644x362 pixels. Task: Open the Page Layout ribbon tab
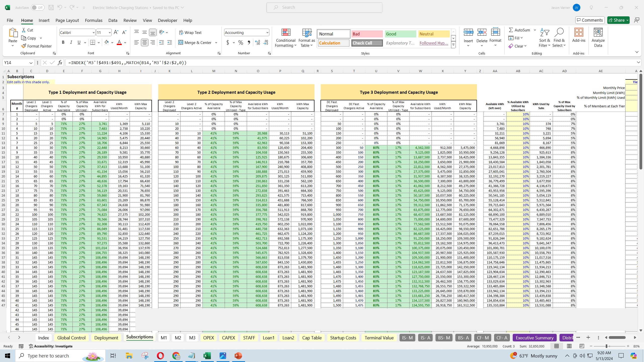[x=67, y=20]
